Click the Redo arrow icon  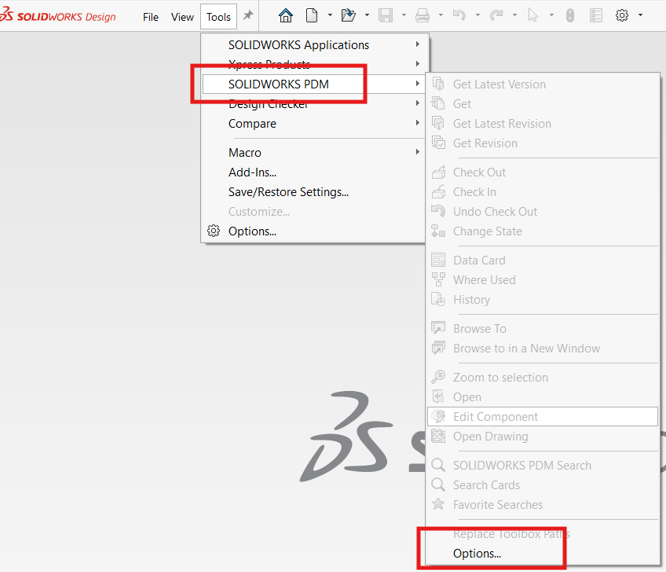[496, 16]
